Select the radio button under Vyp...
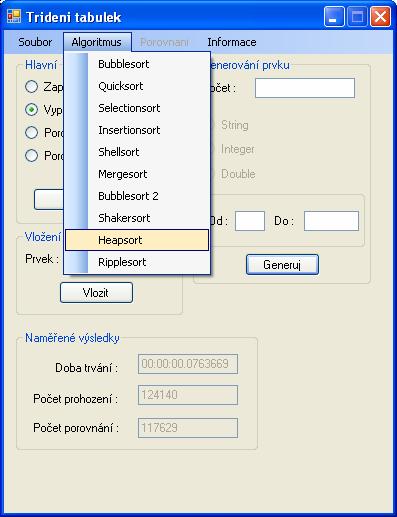The image size is (397, 517). coord(31,133)
